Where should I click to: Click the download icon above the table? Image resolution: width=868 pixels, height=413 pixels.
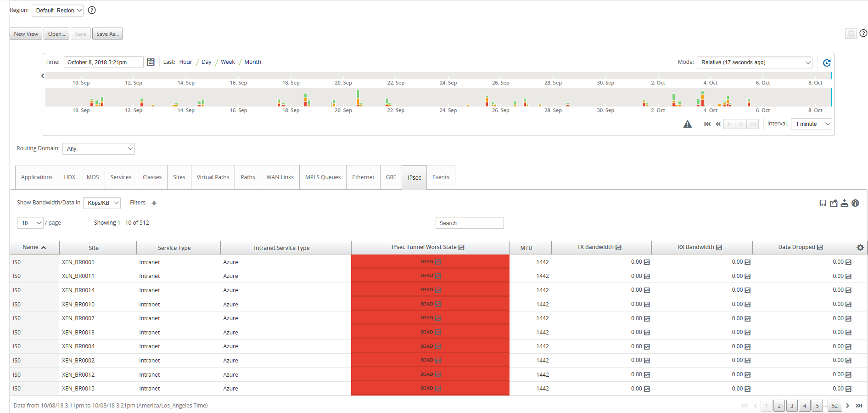pyautogui.click(x=845, y=203)
